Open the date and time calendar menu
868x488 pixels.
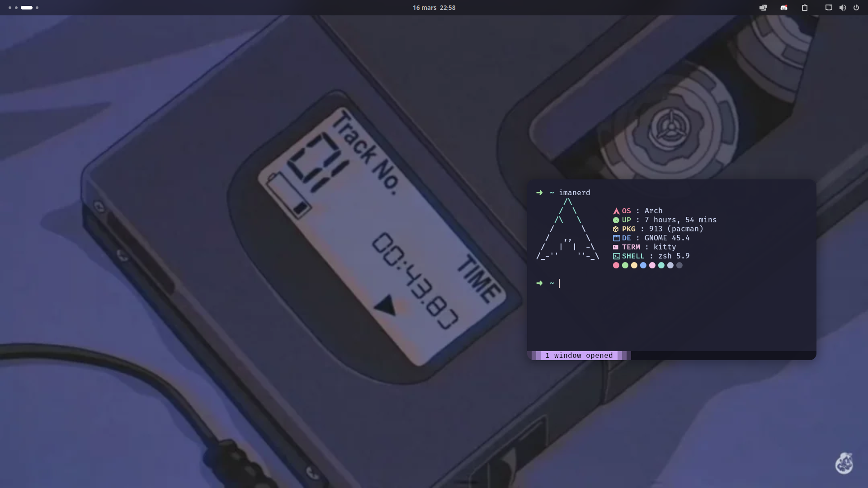434,8
